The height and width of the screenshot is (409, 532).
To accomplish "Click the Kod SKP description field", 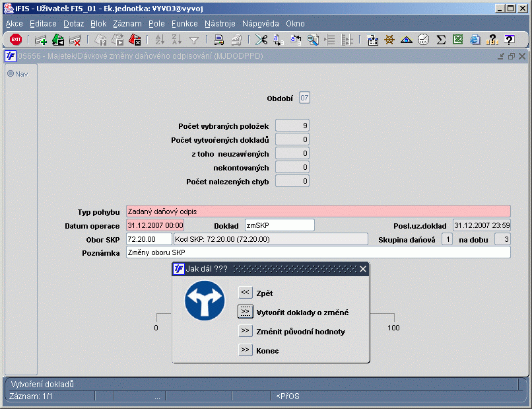I will (x=271, y=239).
